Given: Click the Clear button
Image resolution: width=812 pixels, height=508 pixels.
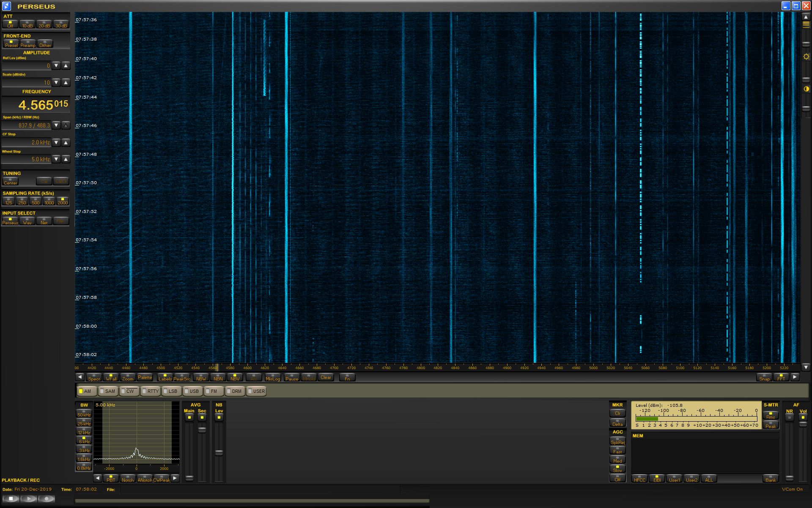Looking at the screenshot, I should pyautogui.click(x=326, y=377).
